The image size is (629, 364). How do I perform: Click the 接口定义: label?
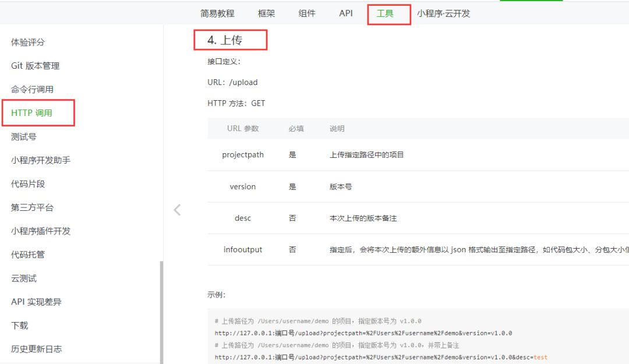[224, 61]
